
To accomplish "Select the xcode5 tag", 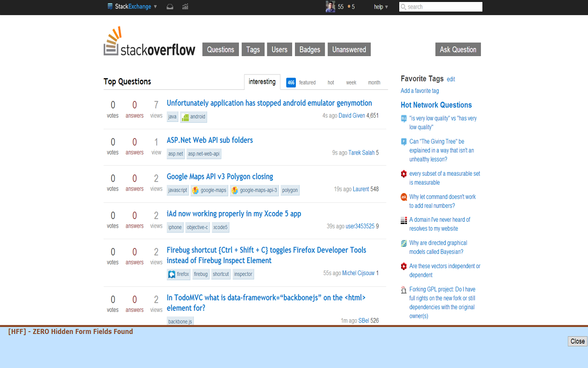I will 220,227.
